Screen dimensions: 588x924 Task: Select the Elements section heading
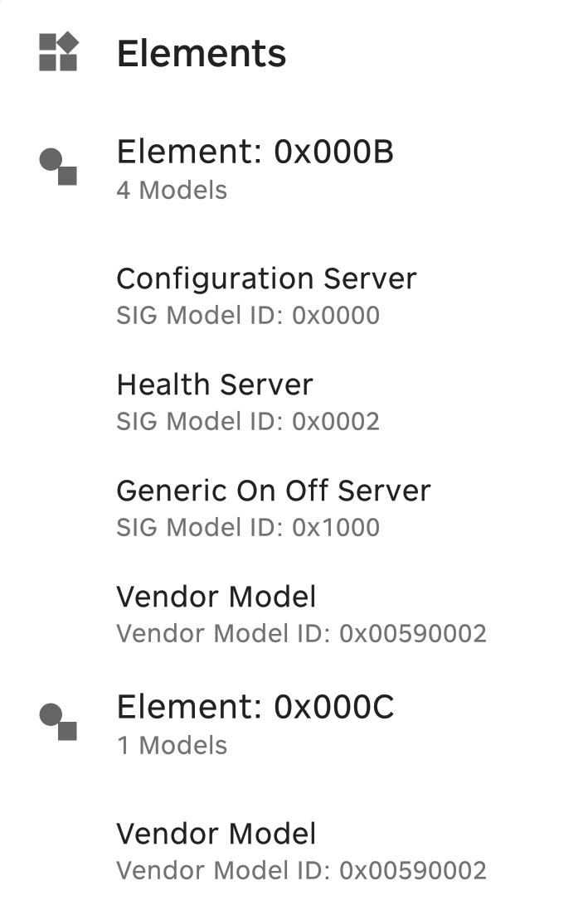click(202, 54)
